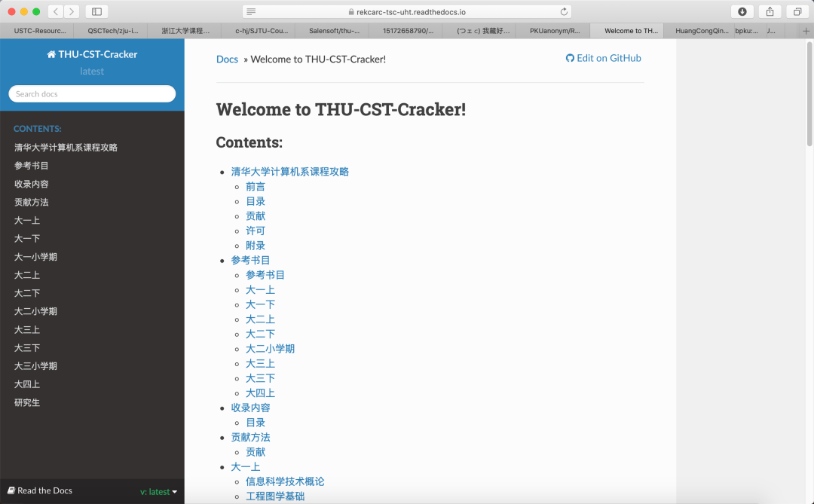
Task: Open 收录内容 in sidebar
Action: pyautogui.click(x=32, y=184)
